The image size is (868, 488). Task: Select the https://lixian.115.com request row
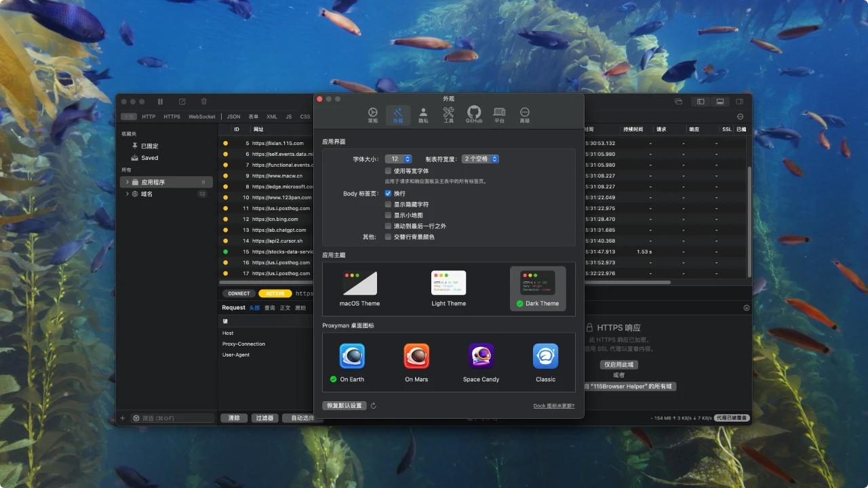coord(266,143)
